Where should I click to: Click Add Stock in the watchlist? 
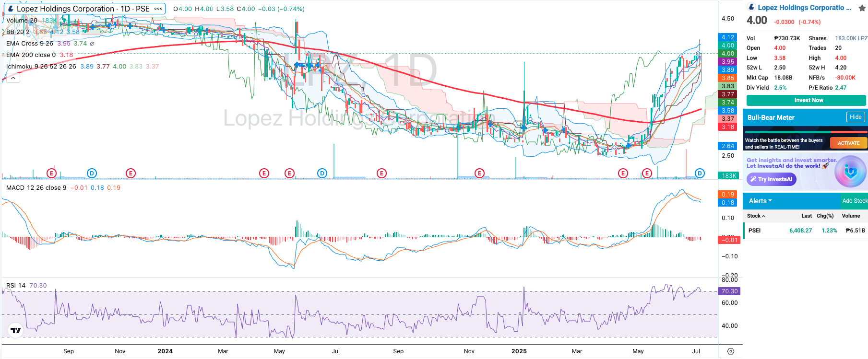click(855, 201)
